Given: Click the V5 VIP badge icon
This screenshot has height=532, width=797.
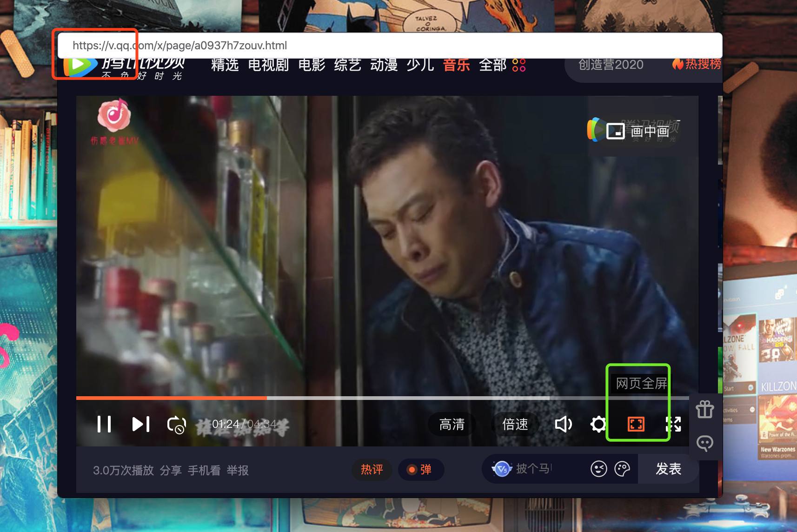Looking at the screenshot, I should point(502,469).
